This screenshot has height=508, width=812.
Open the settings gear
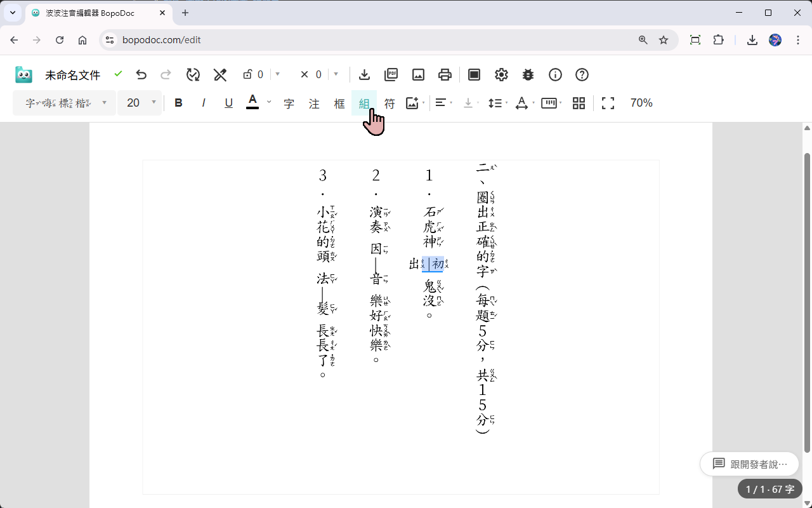501,74
